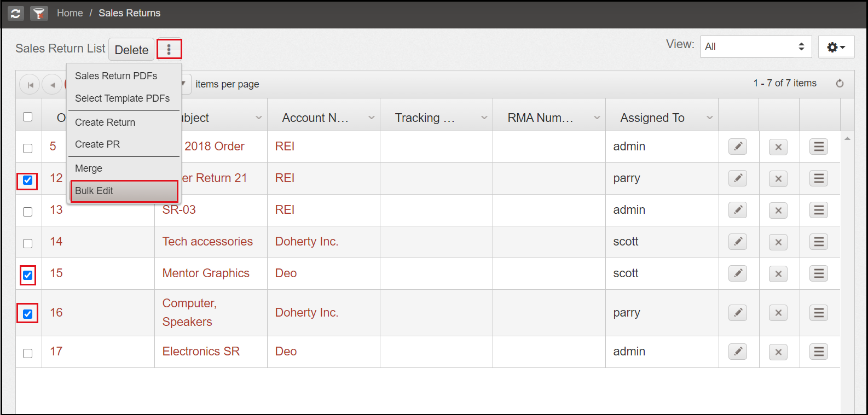The image size is (868, 415).
Task: Open the Mentor Graphics sales return
Action: point(206,273)
